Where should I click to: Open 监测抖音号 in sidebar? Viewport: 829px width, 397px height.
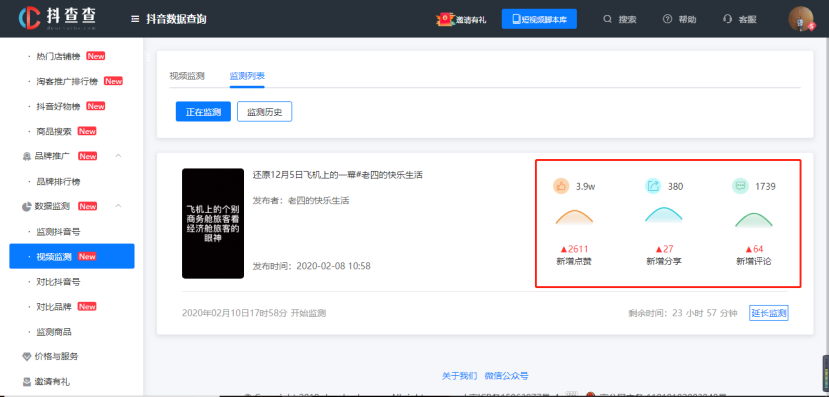(58, 232)
